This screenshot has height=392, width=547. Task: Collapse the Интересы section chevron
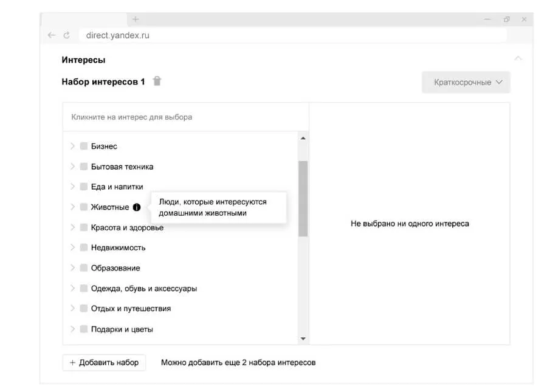pyautogui.click(x=518, y=59)
